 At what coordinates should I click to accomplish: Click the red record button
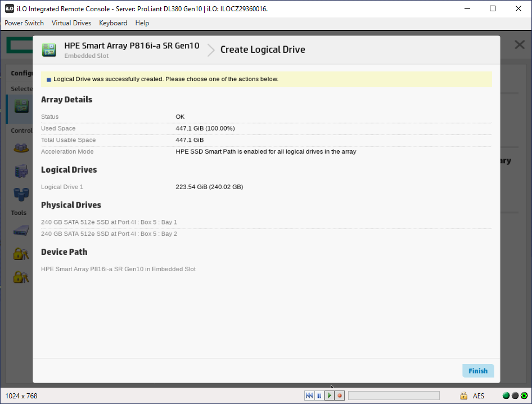[x=340, y=396]
